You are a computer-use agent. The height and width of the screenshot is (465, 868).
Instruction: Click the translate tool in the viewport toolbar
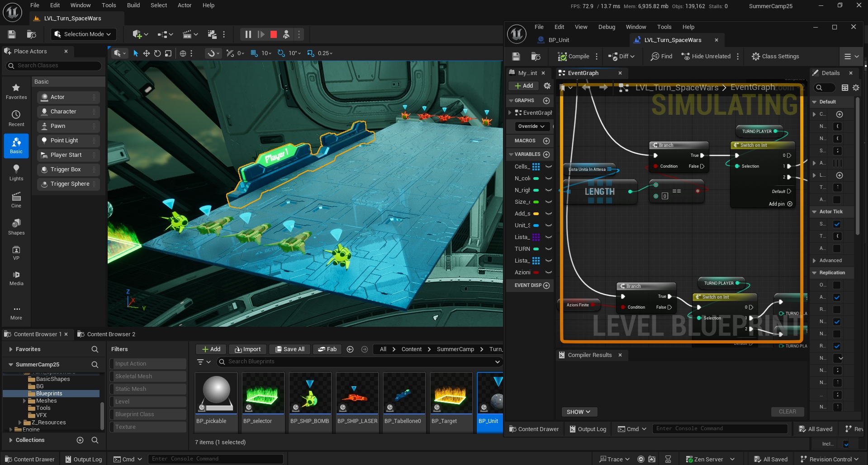pos(147,53)
